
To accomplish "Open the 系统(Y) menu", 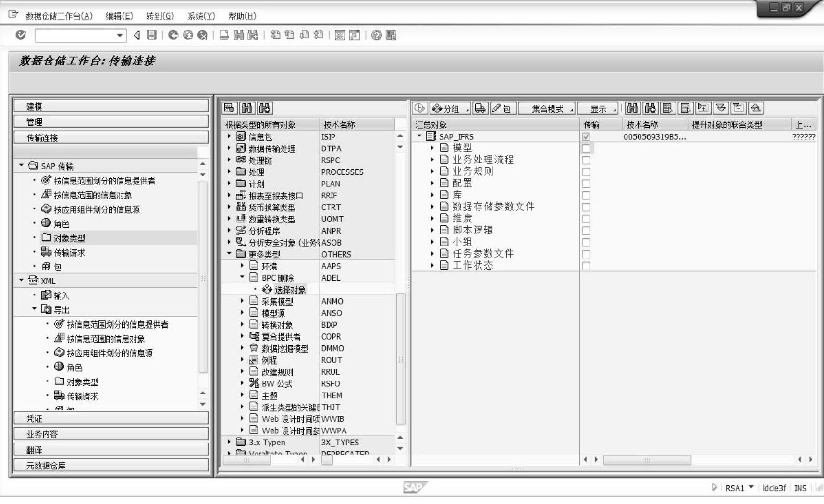I will pyautogui.click(x=201, y=16).
